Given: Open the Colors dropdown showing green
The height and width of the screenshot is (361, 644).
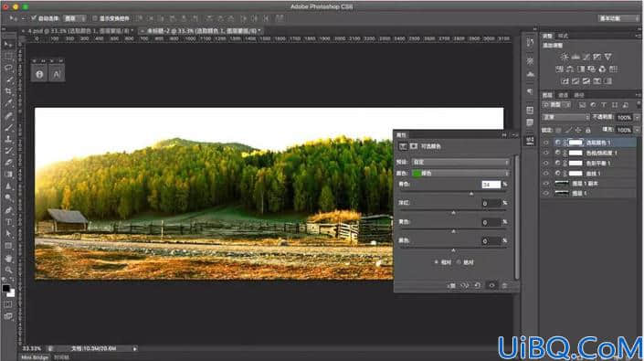Looking at the screenshot, I should 460,174.
